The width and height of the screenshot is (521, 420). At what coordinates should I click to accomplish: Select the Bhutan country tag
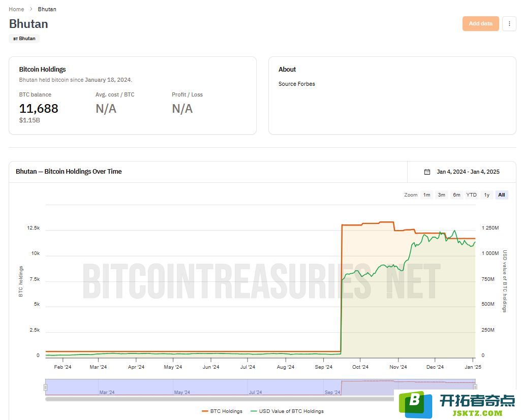(24, 39)
